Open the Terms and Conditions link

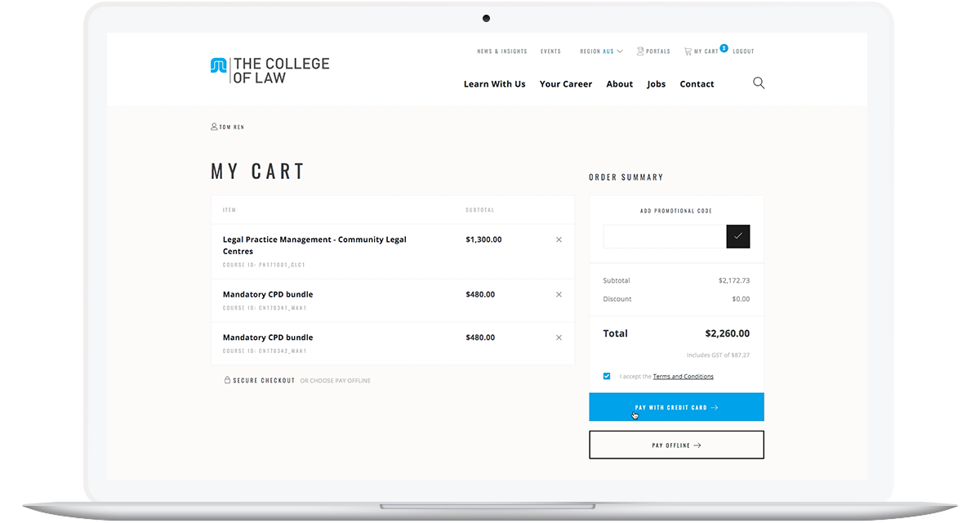(684, 376)
